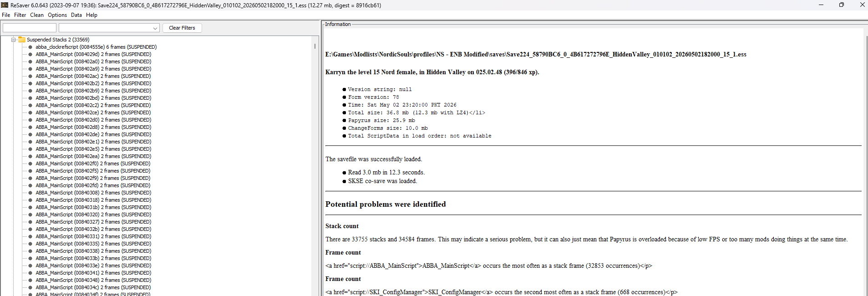
Task: Click the ABBA_MainScript frame count text
Action: tap(489, 265)
